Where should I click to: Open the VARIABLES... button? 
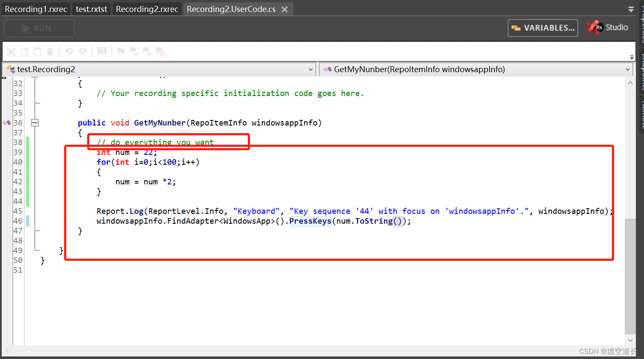tap(543, 28)
